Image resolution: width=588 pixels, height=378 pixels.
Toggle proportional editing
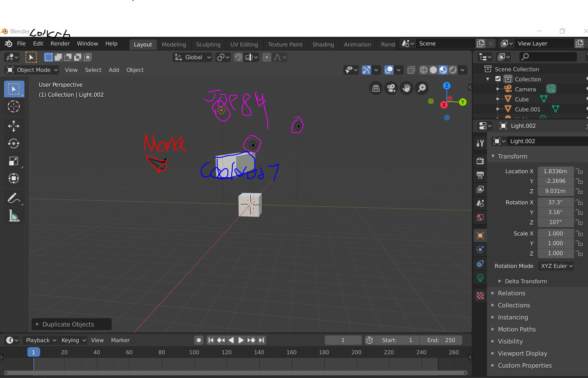pos(267,57)
